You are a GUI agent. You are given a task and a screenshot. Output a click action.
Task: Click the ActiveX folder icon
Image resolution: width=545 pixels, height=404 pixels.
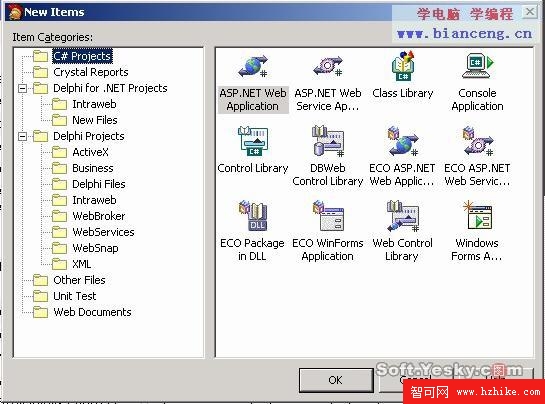pyautogui.click(x=59, y=152)
